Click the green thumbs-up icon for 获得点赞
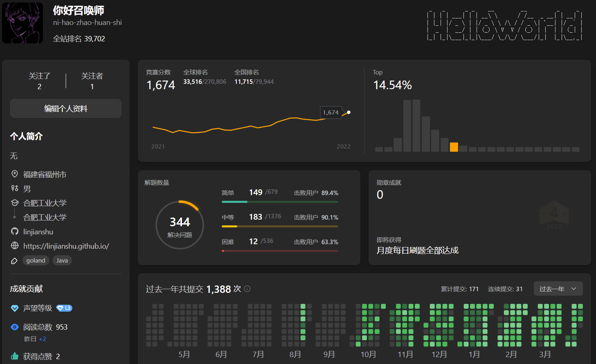The width and height of the screenshot is (596, 364). click(x=15, y=356)
